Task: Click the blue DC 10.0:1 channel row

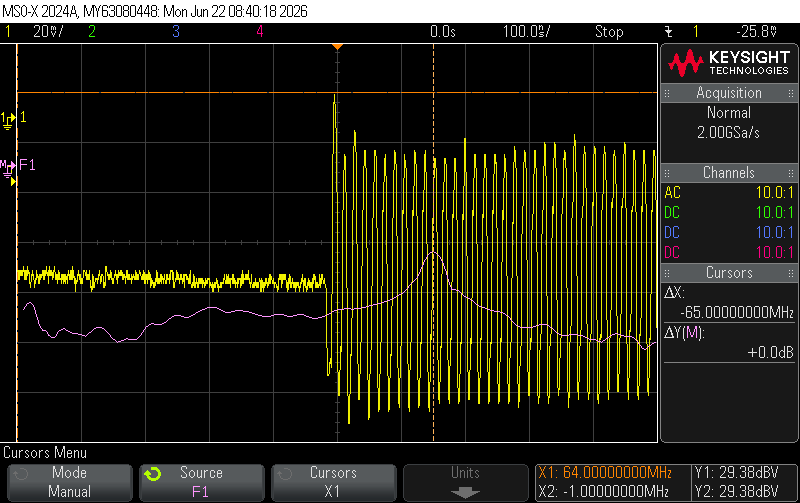Action: (729, 233)
